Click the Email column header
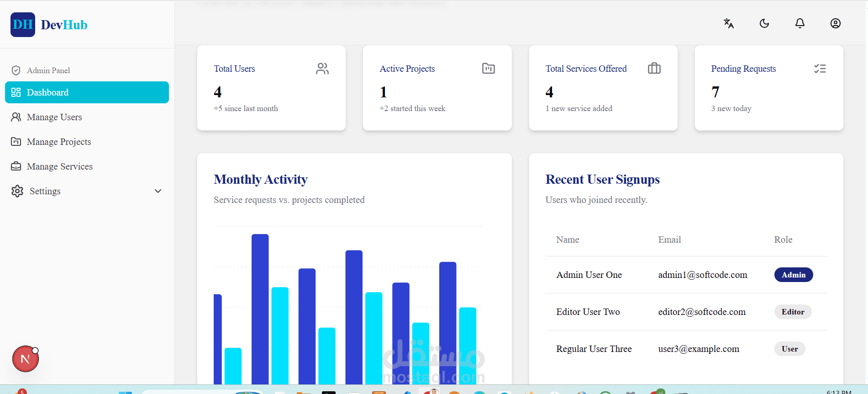The width and height of the screenshot is (868, 394). click(x=669, y=240)
